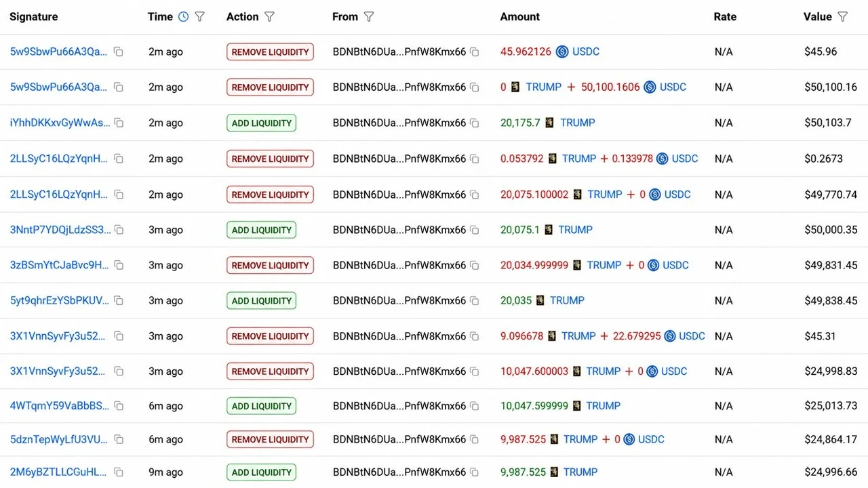
Task: Copy signature 3NntP7YDQjLdzSS3
Action: coord(119,230)
